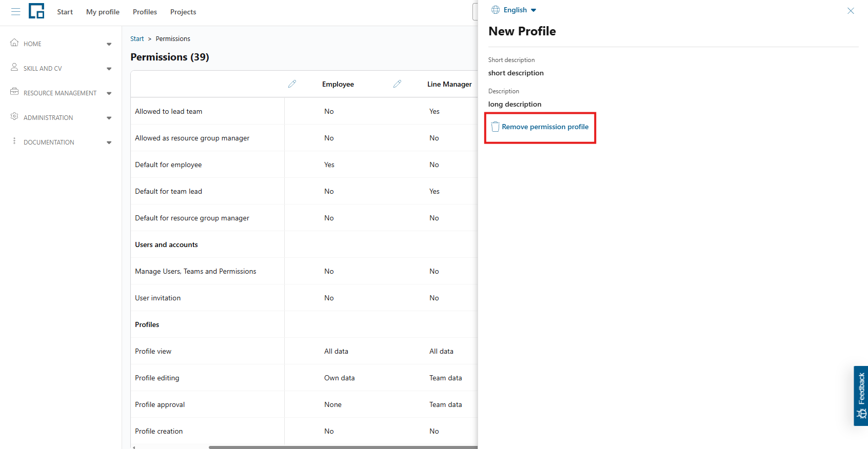The height and width of the screenshot is (449, 868).
Task: Open the Projects top menu item
Action: pyautogui.click(x=183, y=12)
